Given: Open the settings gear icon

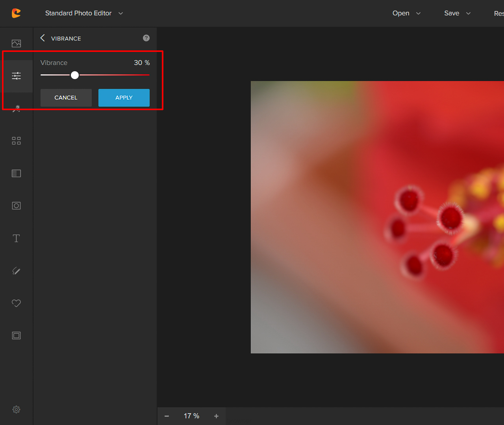Looking at the screenshot, I should (x=16, y=409).
